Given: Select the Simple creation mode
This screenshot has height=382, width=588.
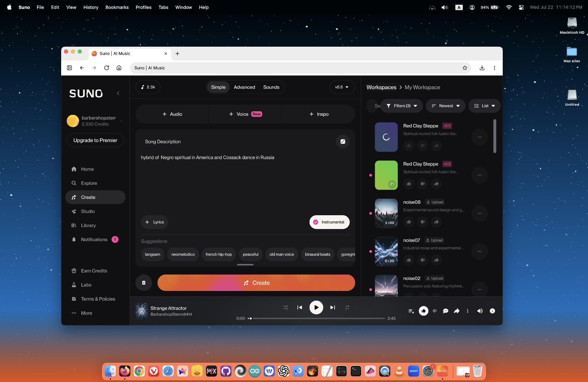Looking at the screenshot, I should [x=218, y=87].
